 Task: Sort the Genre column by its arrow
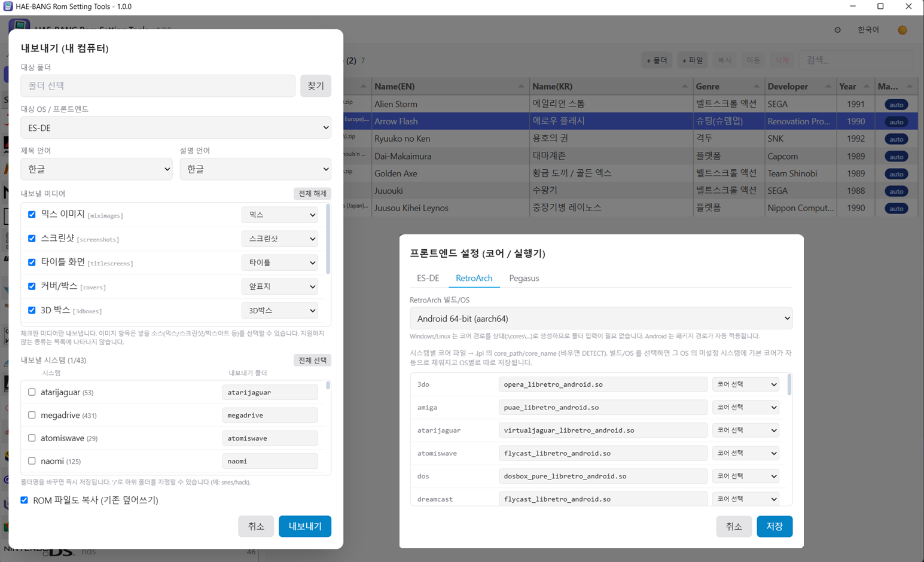tap(756, 86)
